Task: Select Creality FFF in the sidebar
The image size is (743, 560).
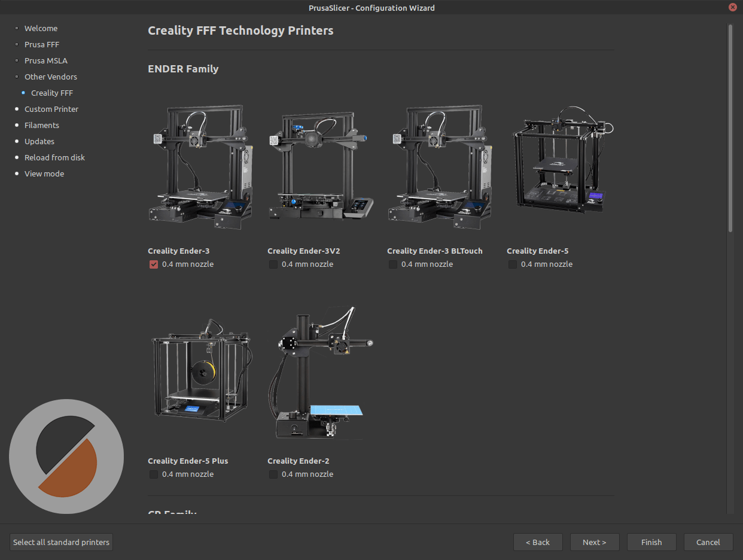Action: [52, 93]
